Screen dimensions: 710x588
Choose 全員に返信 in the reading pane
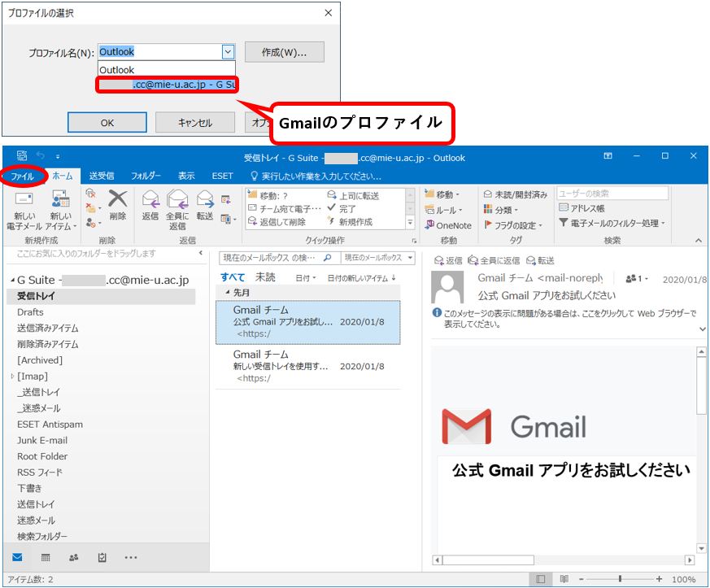tap(494, 260)
